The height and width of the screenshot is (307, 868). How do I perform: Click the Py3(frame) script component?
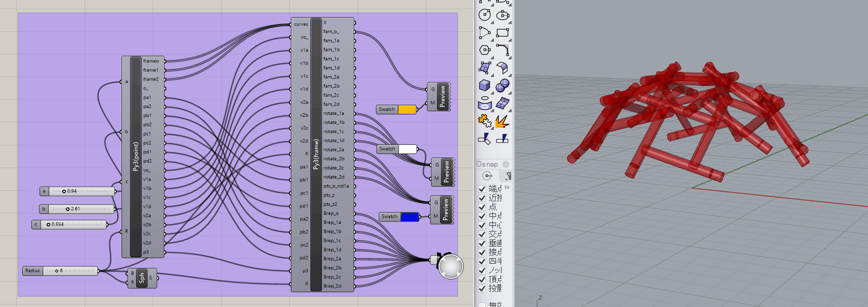316,154
